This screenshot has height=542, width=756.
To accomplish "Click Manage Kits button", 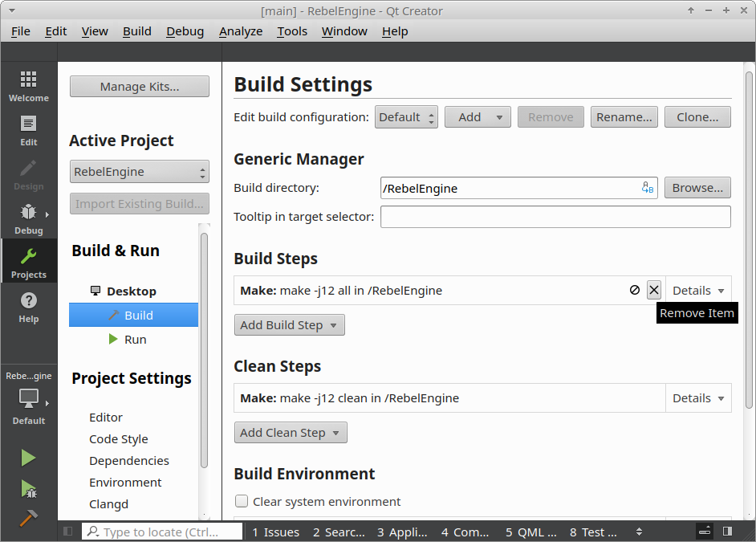I will 140,86.
